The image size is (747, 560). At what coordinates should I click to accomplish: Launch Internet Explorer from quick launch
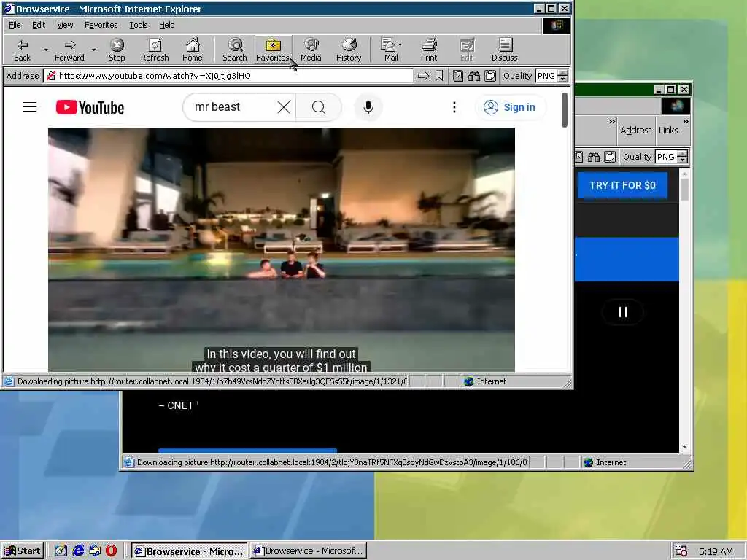click(78, 551)
